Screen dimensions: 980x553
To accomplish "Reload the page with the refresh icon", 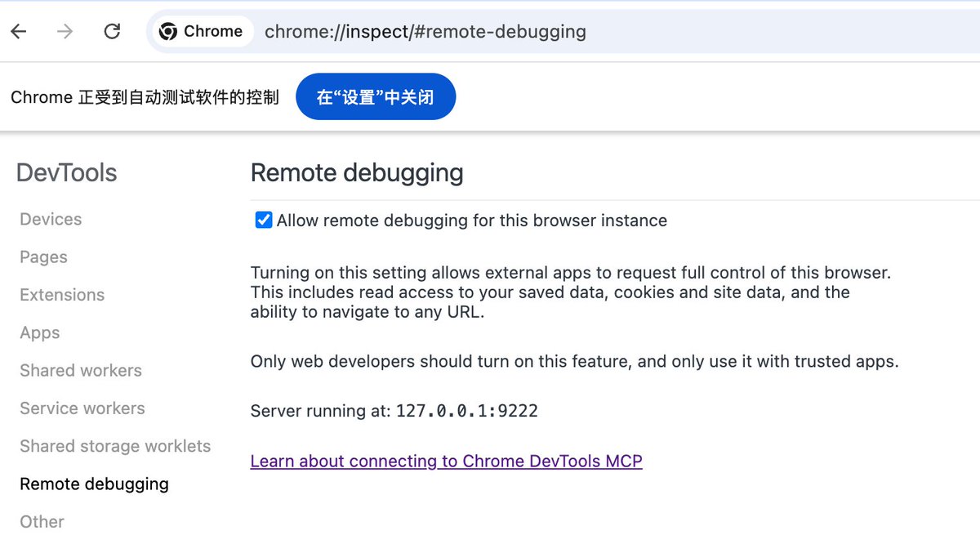I will point(113,32).
